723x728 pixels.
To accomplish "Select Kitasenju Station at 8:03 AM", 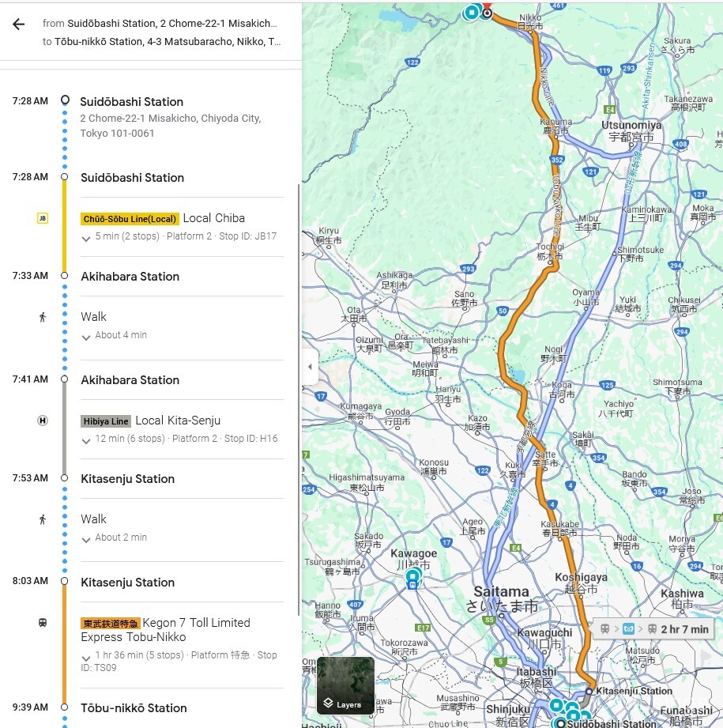I will (x=128, y=583).
